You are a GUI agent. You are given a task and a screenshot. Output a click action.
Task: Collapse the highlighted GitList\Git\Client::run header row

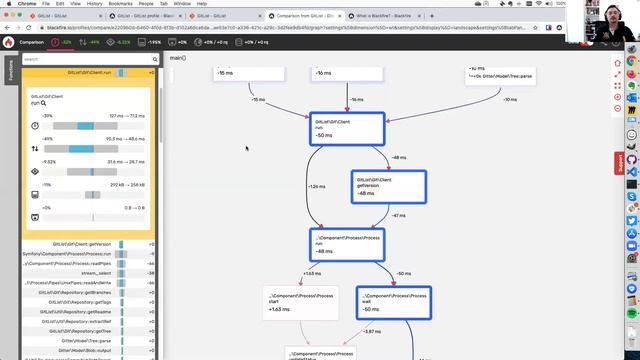point(89,73)
